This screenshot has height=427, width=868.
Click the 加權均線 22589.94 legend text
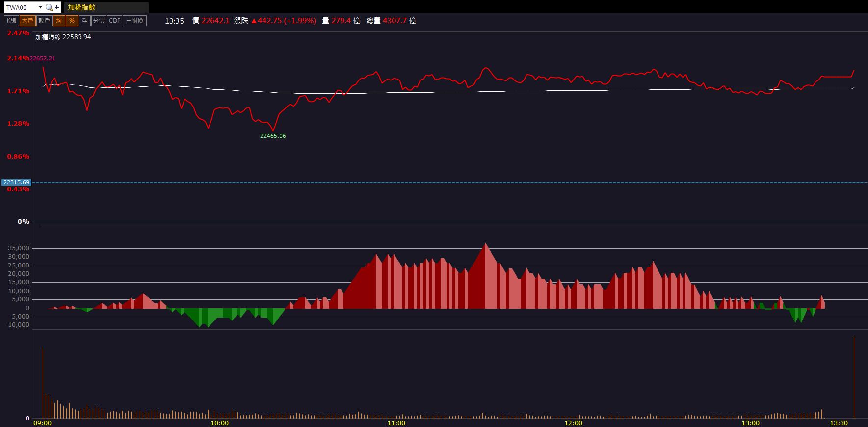[x=63, y=37]
